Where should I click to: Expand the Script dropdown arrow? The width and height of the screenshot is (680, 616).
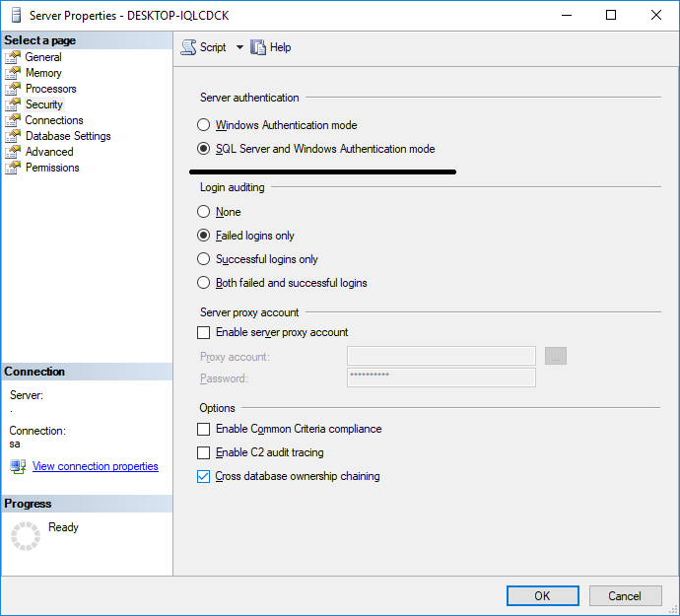[x=239, y=47]
